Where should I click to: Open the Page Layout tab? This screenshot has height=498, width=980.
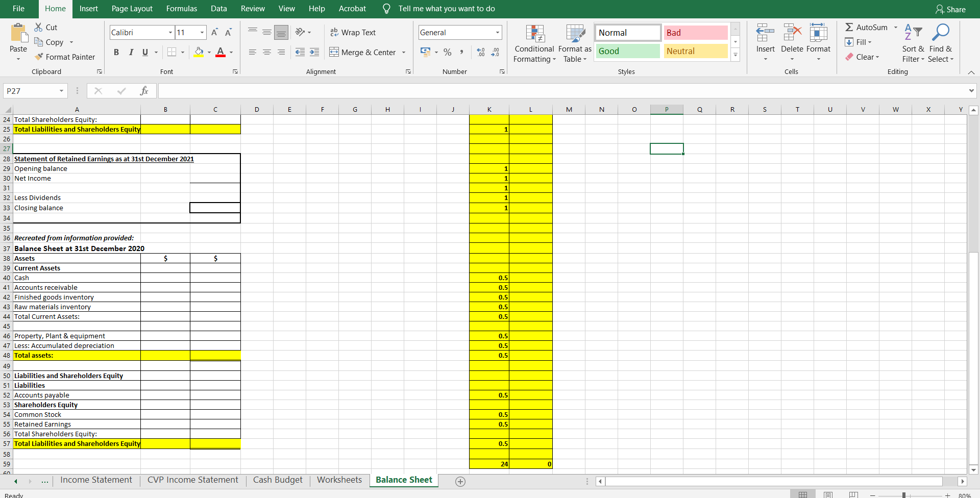pos(132,9)
